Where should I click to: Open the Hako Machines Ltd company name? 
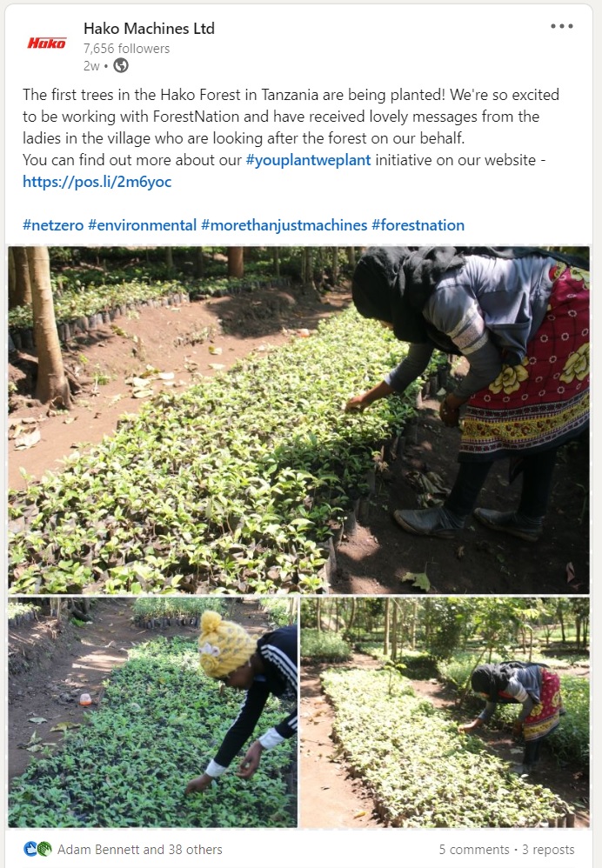pos(149,28)
